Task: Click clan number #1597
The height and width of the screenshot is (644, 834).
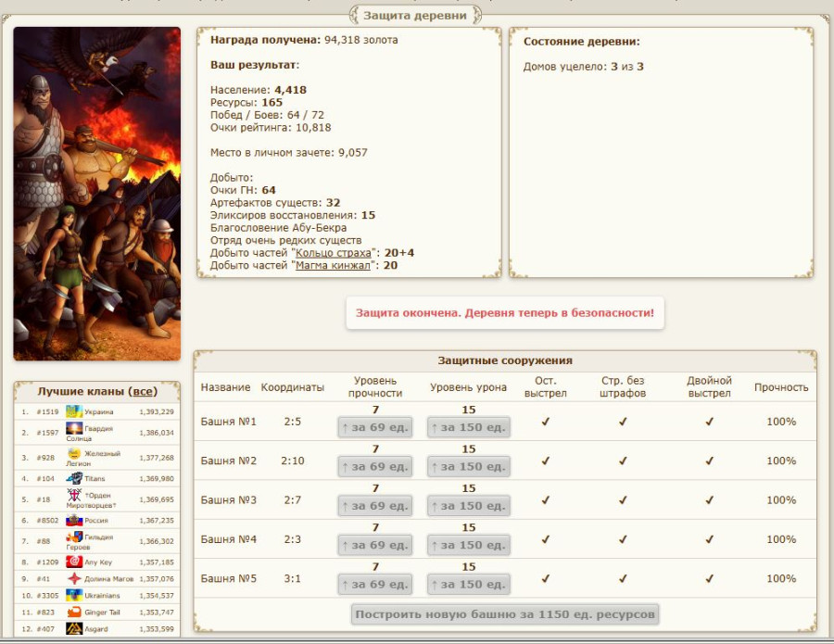Action: click(47, 433)
